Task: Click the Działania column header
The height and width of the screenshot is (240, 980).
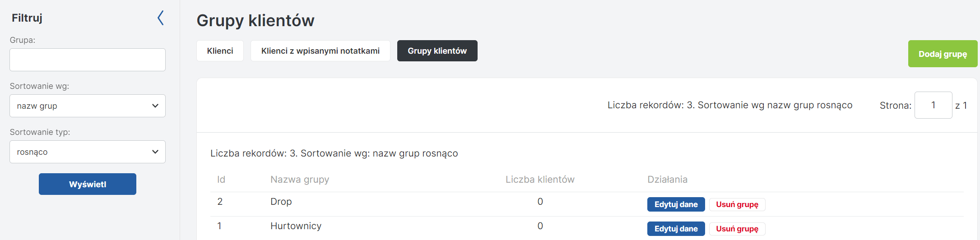Action: click(667, 180)
